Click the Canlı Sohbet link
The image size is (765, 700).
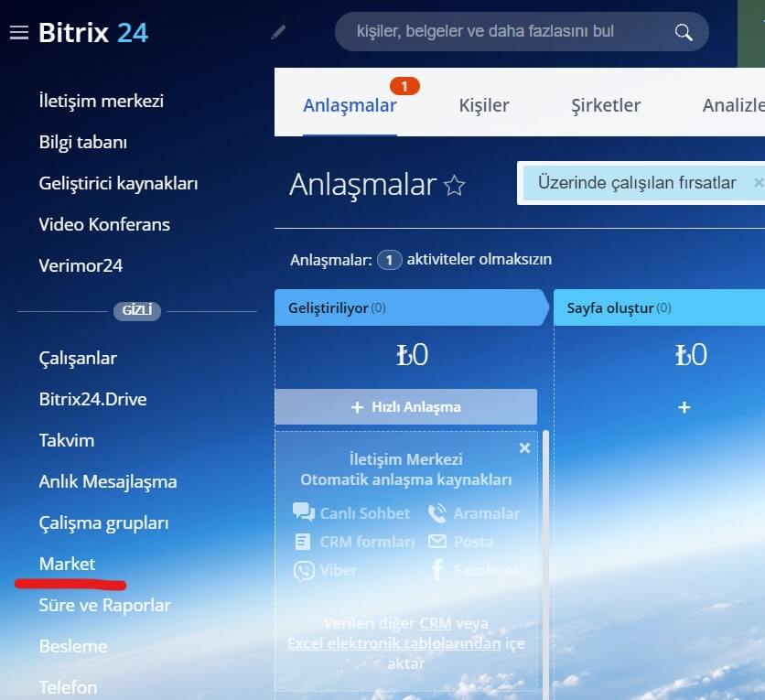click(364, 513)
